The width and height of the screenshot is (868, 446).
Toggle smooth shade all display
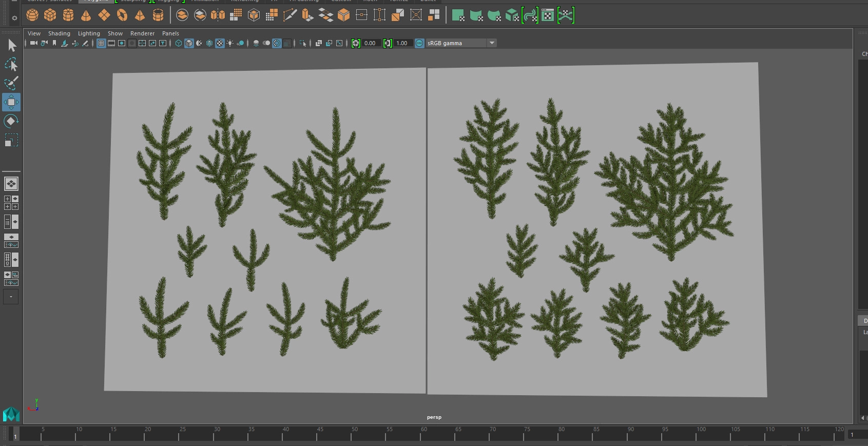(189, 43)
